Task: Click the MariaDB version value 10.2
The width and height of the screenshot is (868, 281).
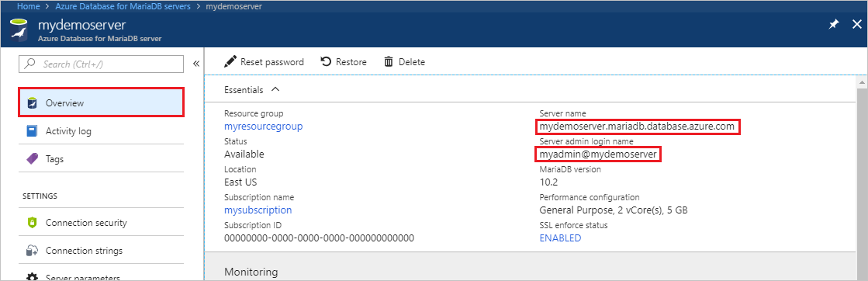Action: 548,182
